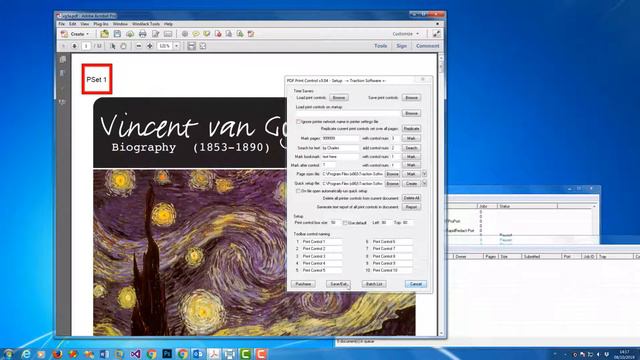Open the View menu
640x360 pixels.
coord(84,24)
